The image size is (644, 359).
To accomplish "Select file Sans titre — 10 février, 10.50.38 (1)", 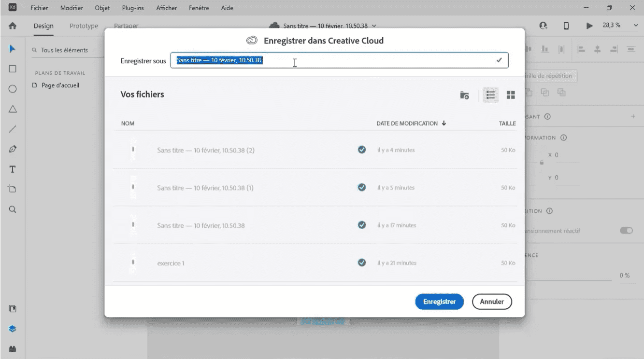I will click(x=315, y=188).
